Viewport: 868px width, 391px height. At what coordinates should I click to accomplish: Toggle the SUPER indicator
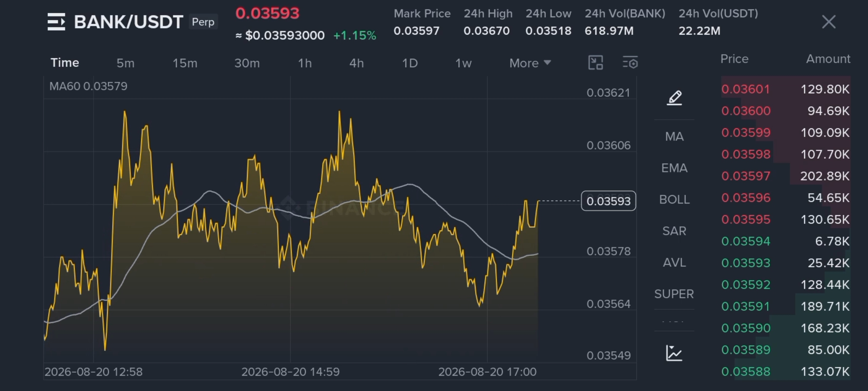click(674, 294)
